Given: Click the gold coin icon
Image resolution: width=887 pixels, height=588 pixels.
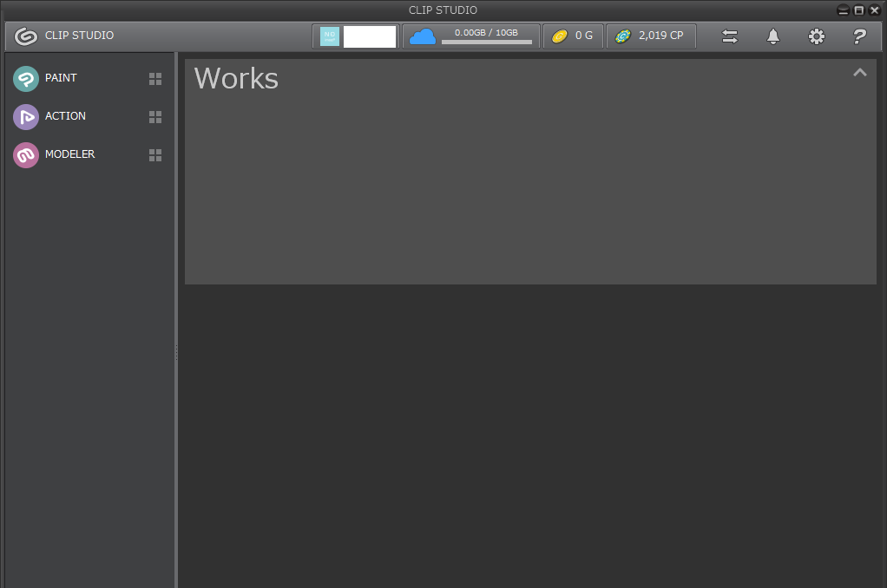Looking at the screenshot, I should pyautogui.click(x=560, y=36).
